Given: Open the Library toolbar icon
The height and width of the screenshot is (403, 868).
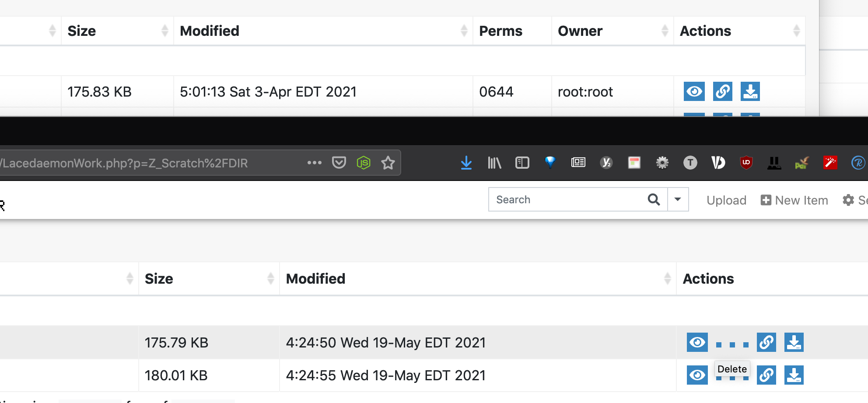Looking at the screenshot, I should click(x=494, y=163).
